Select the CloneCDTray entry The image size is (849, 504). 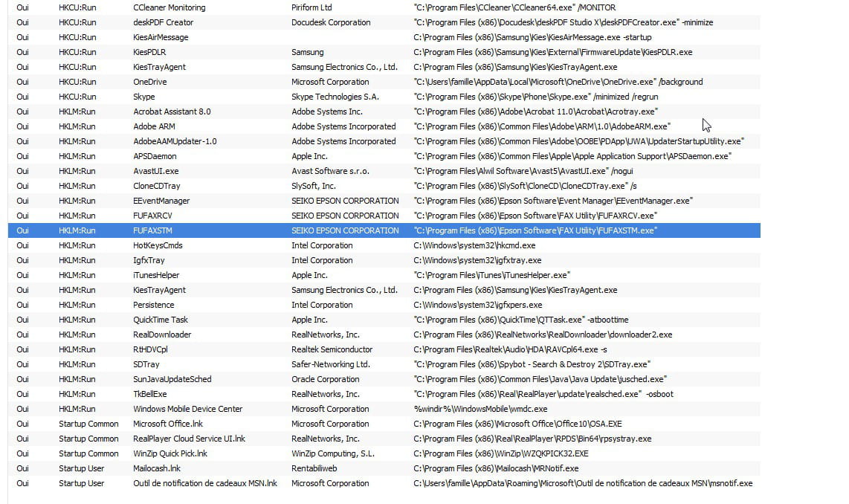pyautogui.click(x=157, y=186)
